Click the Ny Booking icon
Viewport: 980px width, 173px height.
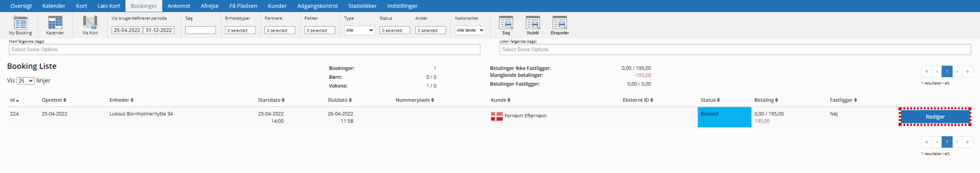point(20,23)
